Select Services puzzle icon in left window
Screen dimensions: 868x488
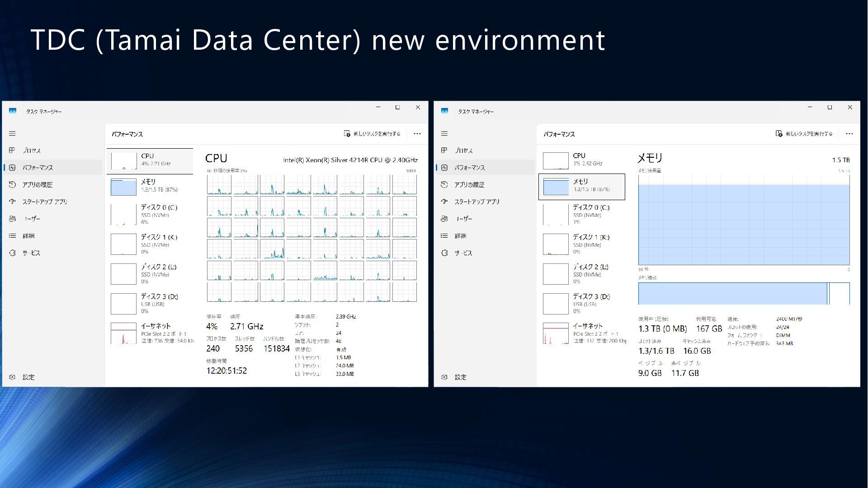(13, 253)
